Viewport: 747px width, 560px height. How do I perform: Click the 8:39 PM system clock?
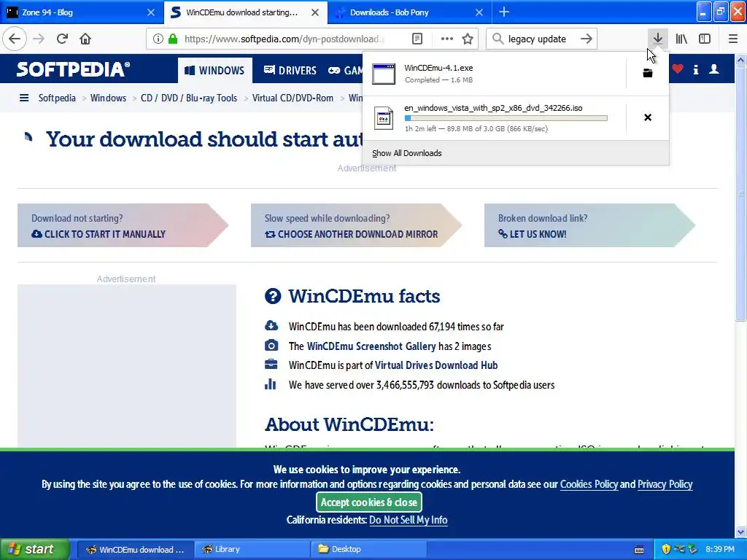[720, 549]
